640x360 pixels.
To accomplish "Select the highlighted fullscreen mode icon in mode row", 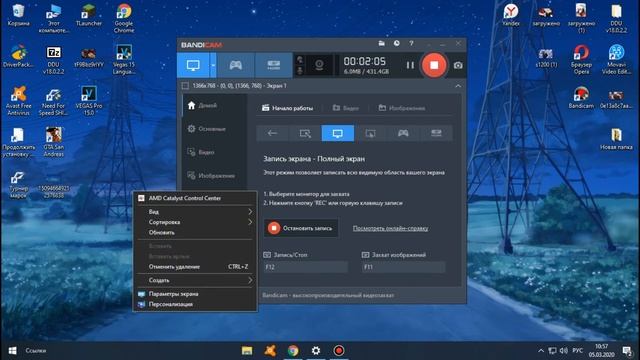I will coord(338,133).
